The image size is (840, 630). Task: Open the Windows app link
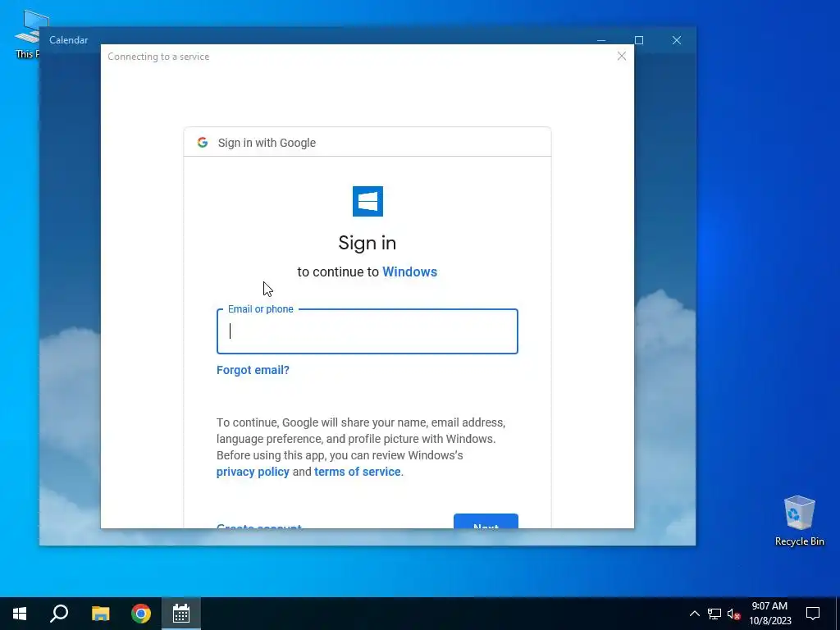click(x=410, y=272)
